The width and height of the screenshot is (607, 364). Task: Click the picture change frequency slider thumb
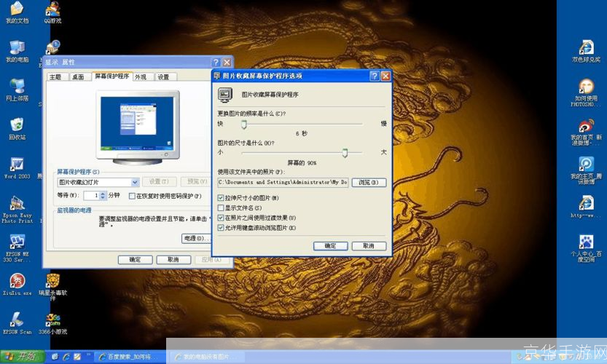pos(244,124)
